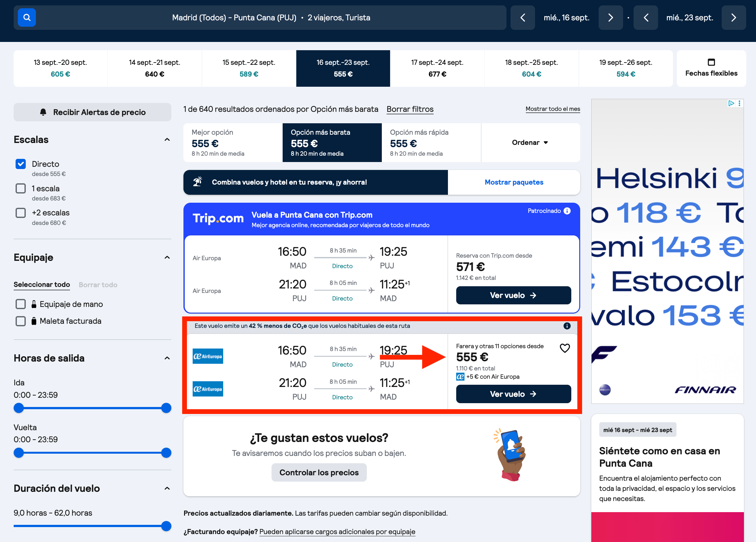This screenshot has width=756, height=542.
Task: Switch to Mejor opción sorting tab
Action: (233, 143)
